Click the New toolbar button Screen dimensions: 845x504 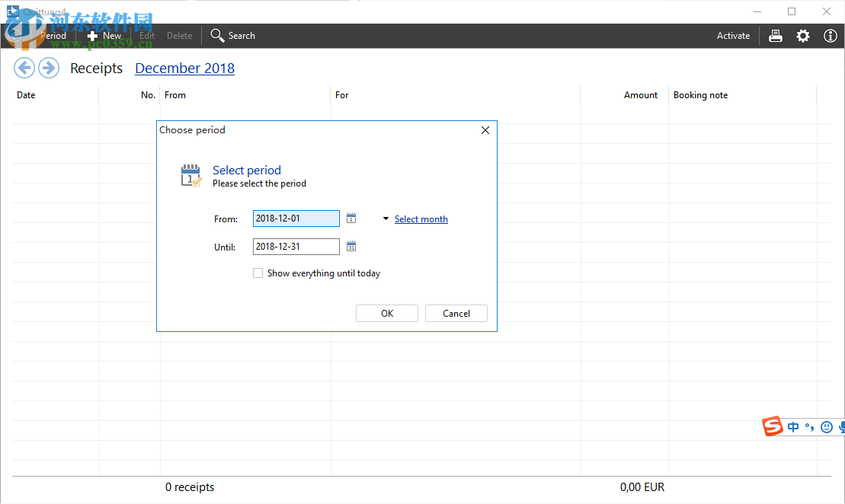tap(104, 36)
